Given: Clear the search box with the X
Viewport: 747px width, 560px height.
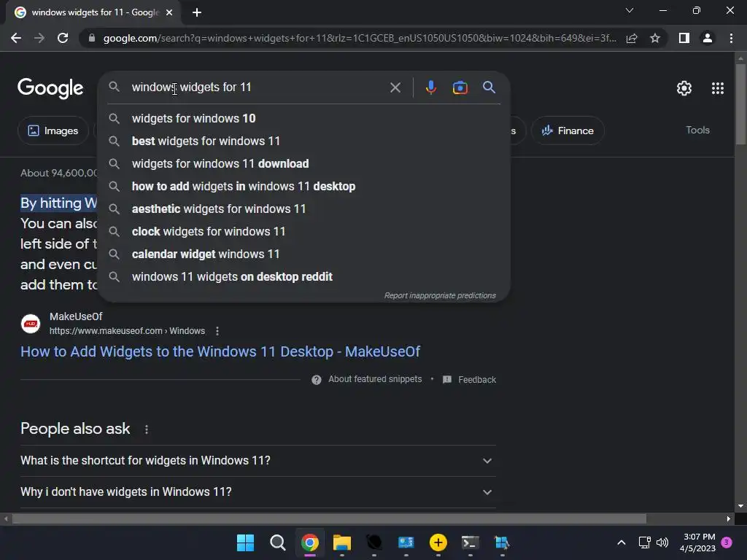Looking at the screenshot, I should pos(395,87).
